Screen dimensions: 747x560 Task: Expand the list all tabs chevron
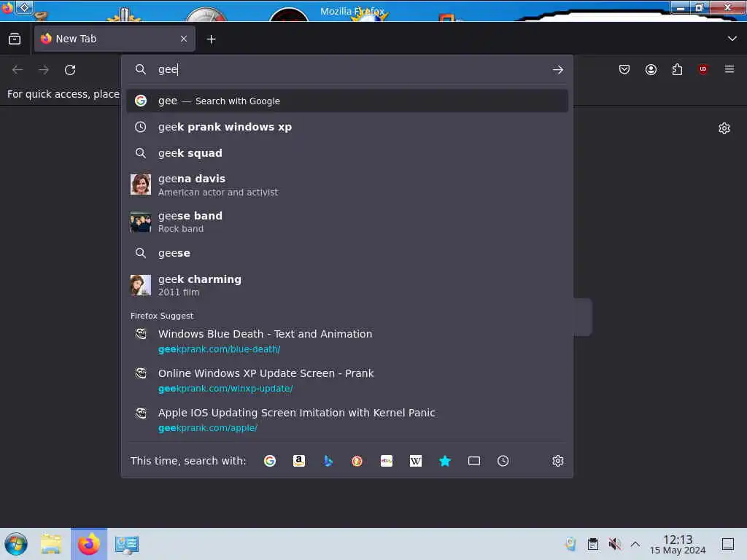[732, 39]
